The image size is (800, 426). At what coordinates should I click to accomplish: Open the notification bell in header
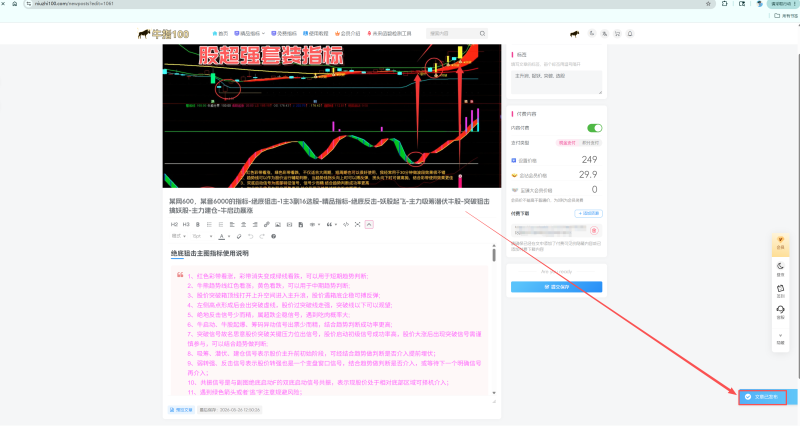(630, 34)
